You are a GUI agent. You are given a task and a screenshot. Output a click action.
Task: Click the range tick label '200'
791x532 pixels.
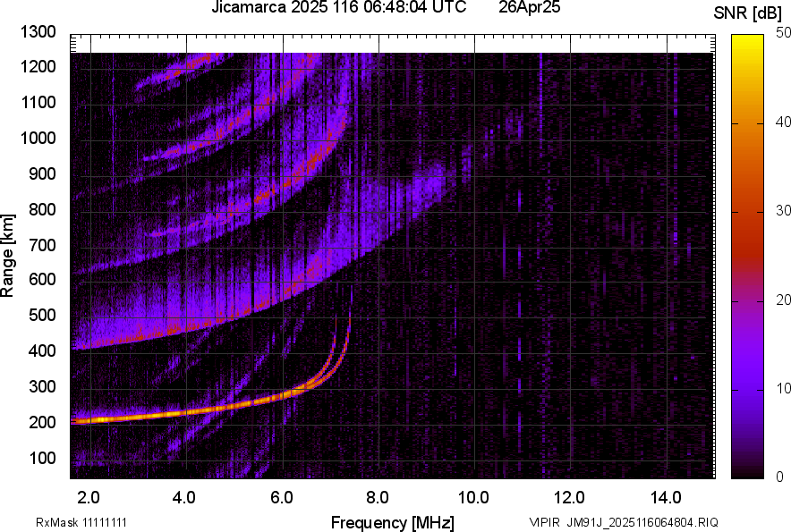click(42, 422)
